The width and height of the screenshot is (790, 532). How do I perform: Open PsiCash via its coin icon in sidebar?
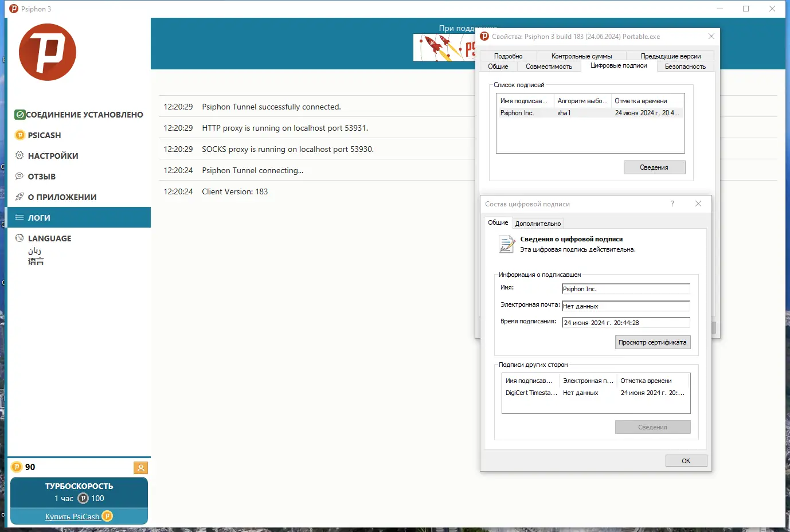[x=19, y=135]
